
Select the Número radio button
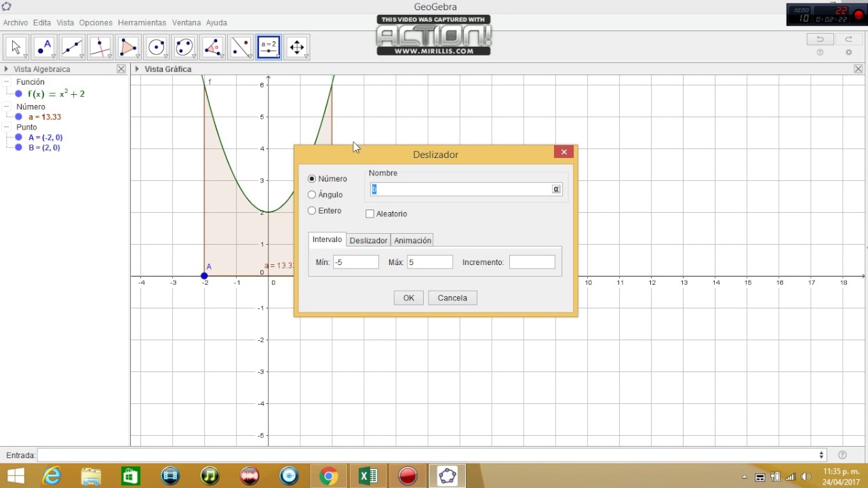pyautogui.click(x=312, y=179)
